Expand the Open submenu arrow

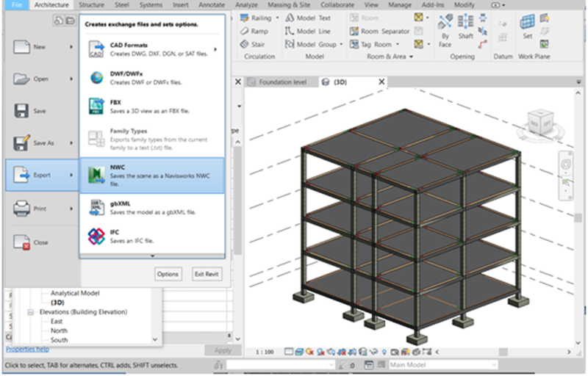71,79
